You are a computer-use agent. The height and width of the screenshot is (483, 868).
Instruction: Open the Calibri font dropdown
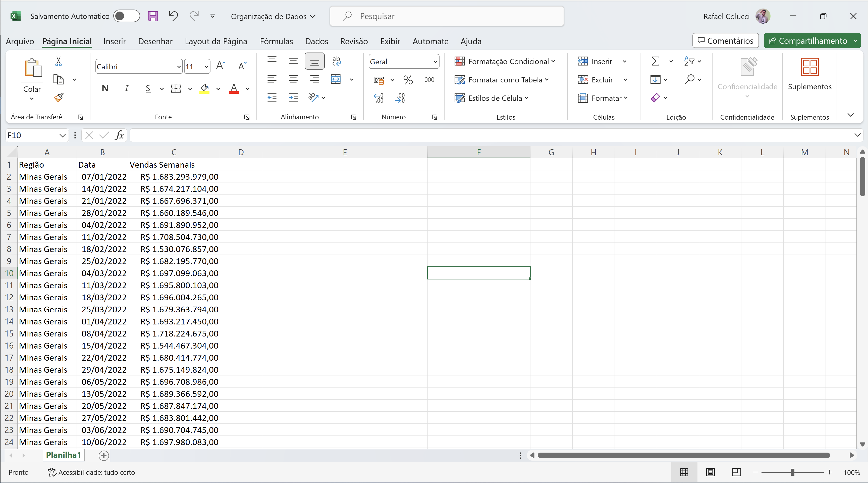click(x=179, y=67)
